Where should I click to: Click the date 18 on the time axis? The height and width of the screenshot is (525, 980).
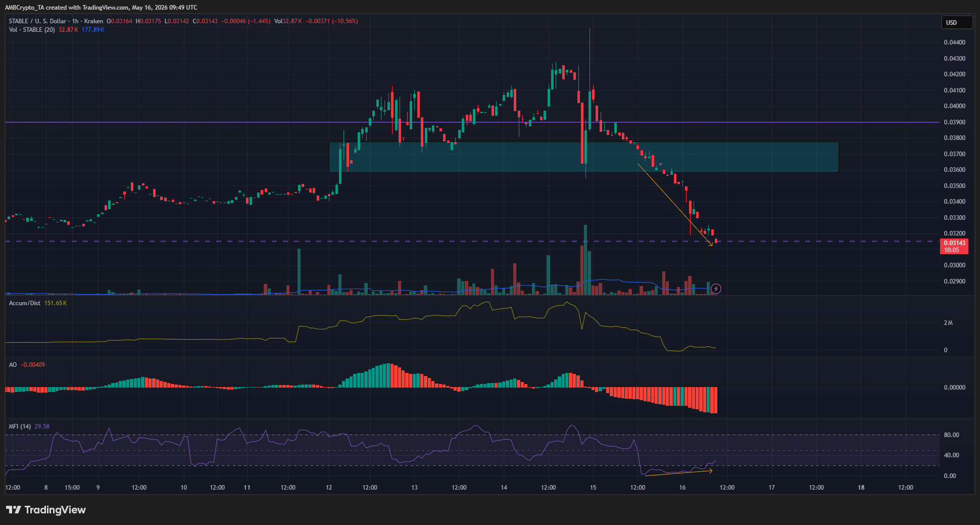861,488
